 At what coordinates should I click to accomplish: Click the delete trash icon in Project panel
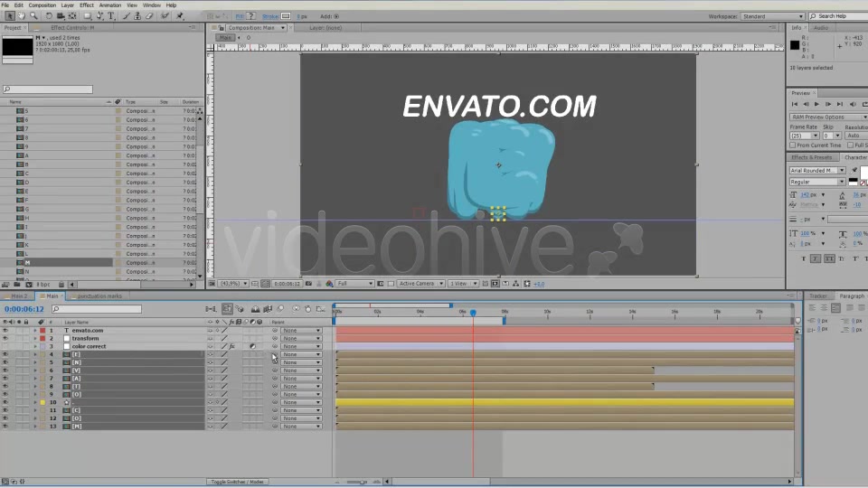pos(61,285)
